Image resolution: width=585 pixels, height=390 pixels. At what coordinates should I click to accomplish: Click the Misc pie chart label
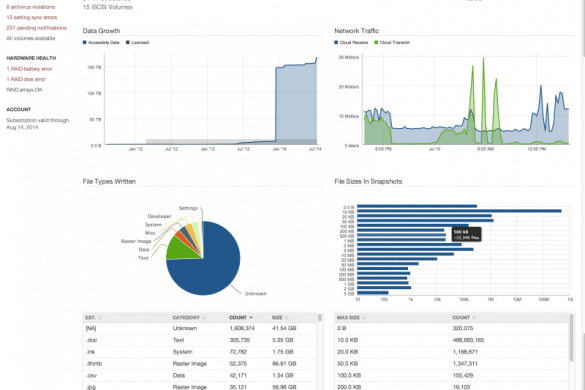coord(150,233)
